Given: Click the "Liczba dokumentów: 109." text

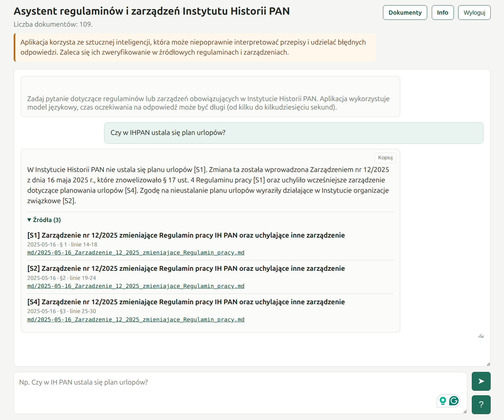Looking at the screenshot, I should point(53,24).
